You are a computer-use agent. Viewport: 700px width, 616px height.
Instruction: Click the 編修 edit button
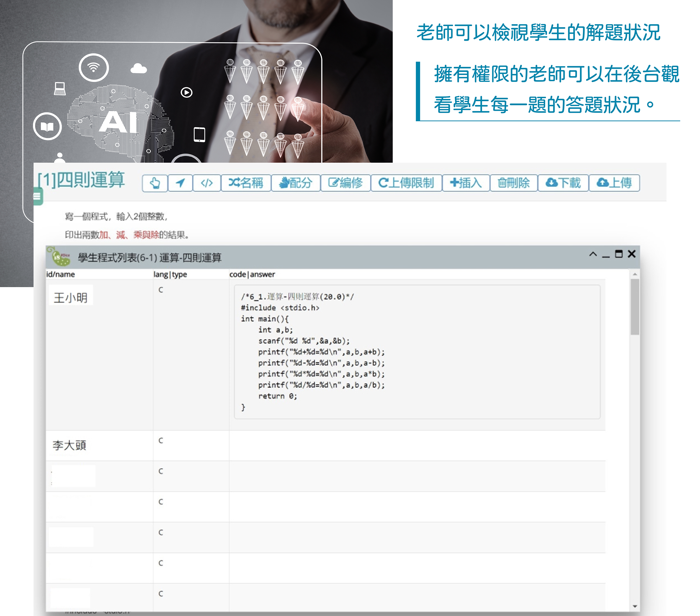click(345, 183)
